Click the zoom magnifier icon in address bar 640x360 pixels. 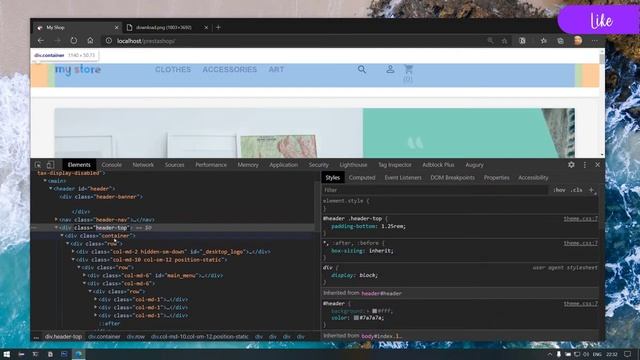coord(490,41)
